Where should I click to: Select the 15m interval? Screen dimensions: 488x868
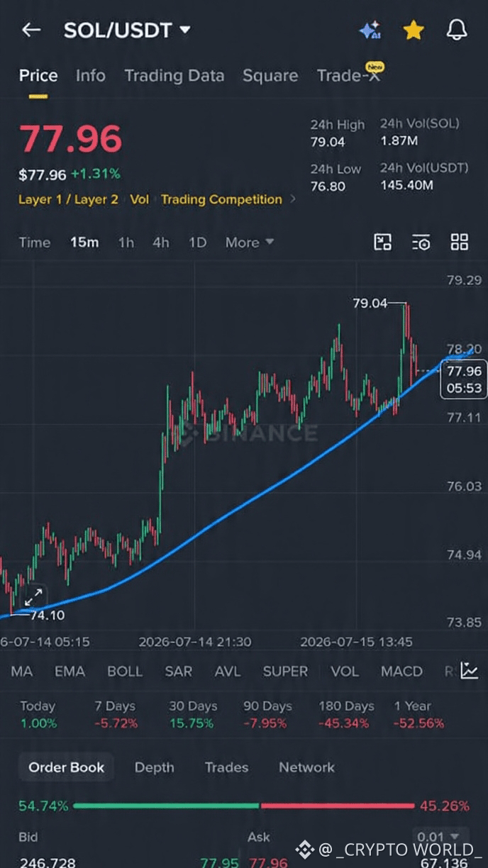click(x=84, y=243)
